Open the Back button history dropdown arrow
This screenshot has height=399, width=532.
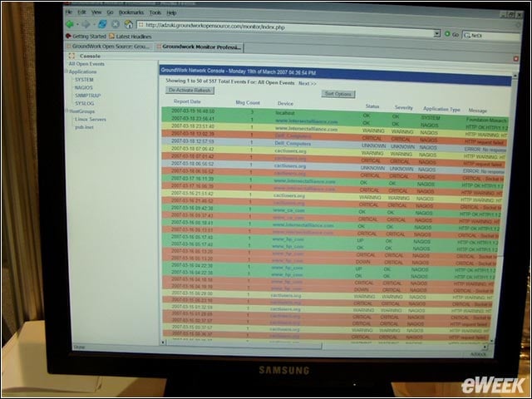(77, 24)
